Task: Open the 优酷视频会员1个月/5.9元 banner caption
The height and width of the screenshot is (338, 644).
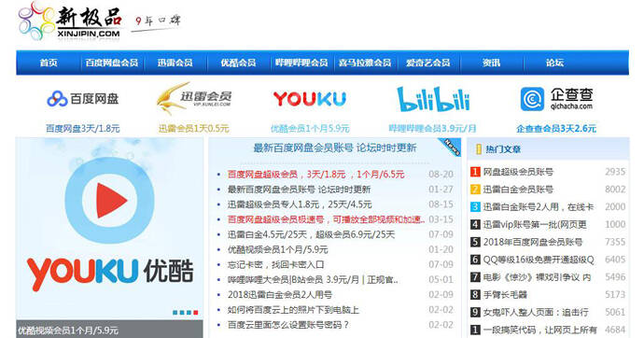Action: [x=68, y=331]
